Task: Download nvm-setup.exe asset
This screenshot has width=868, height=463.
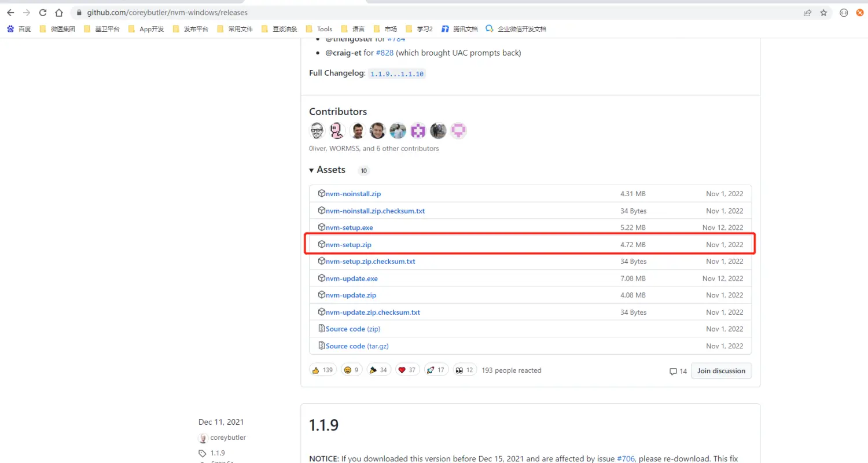Action: tap(349, 228)
